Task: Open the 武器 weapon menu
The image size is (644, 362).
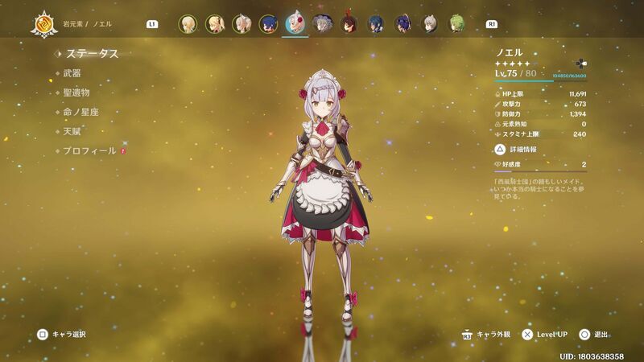Action: [72, 73]
